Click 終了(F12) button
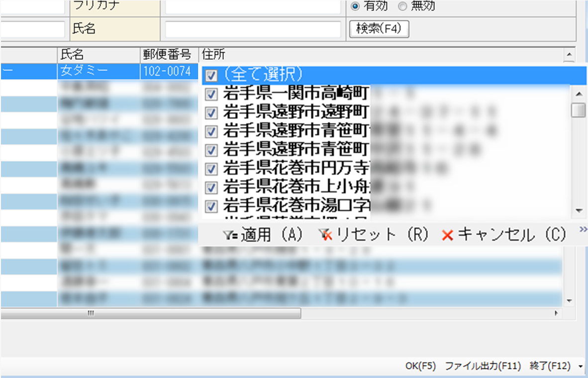The width and height of the screenshot is (588, 378). (x=550, y=365)
